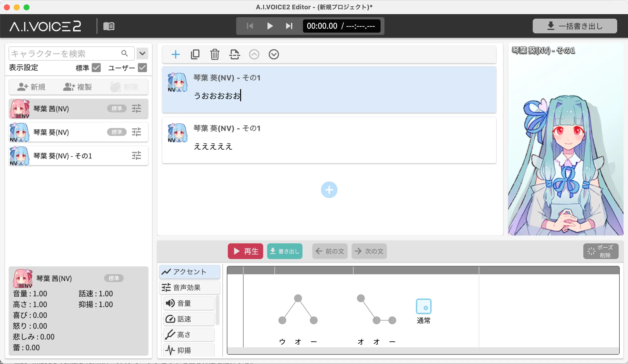Click the ポーズ削除 button
628x364 pixels.
601,251
